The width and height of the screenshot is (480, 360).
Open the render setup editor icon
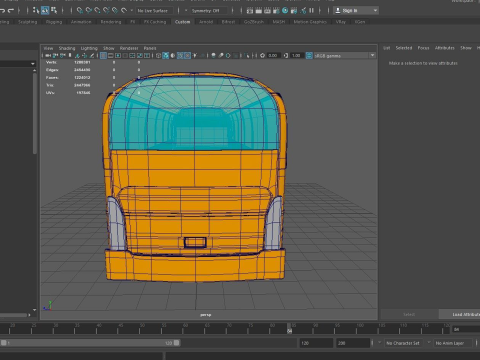[x=294, y=11]
